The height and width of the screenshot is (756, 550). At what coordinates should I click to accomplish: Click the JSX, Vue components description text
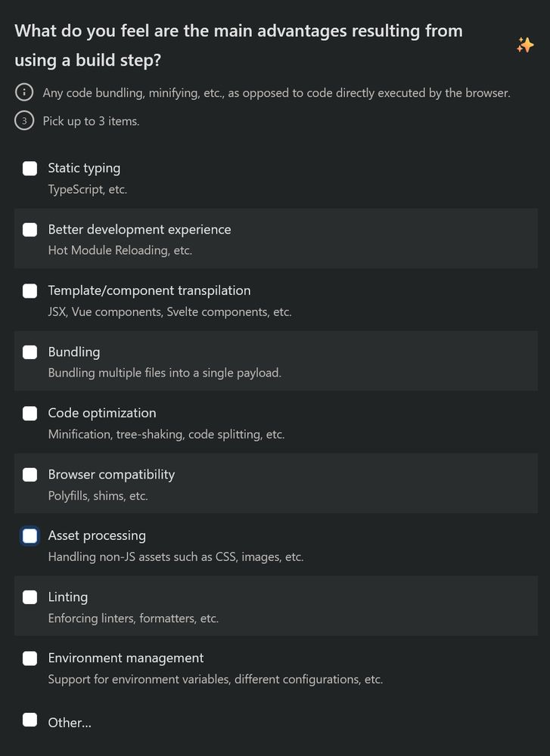[169, 311]
